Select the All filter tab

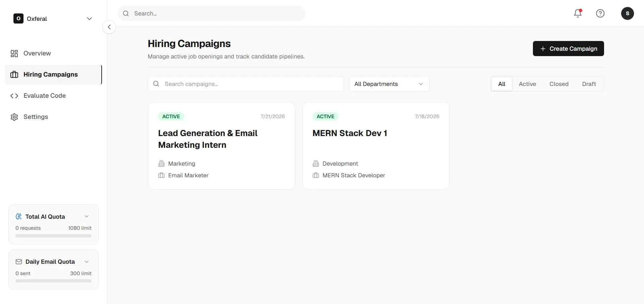(x=502, y=84)
